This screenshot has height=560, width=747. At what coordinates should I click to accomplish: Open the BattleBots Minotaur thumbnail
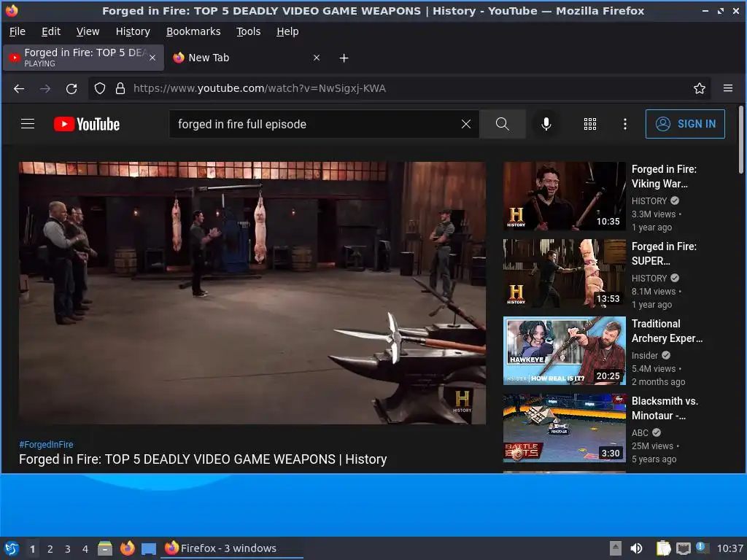click(564, 427)
